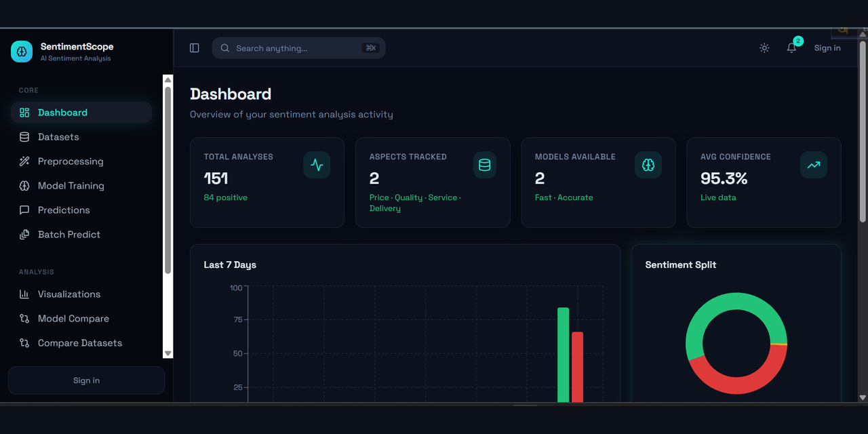Click the 84 positive text

pos(226,197)
